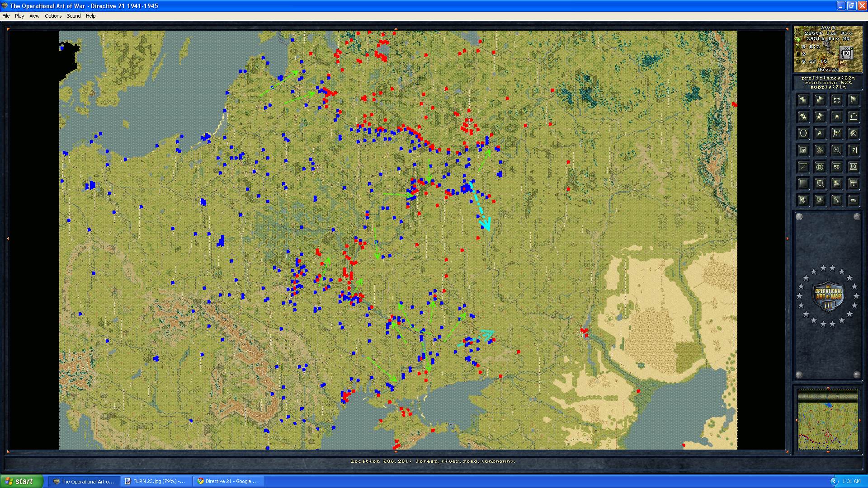Click the wrench icon button
The width and height of the screenshot is (868, 488).
click(x=836, y=200)
